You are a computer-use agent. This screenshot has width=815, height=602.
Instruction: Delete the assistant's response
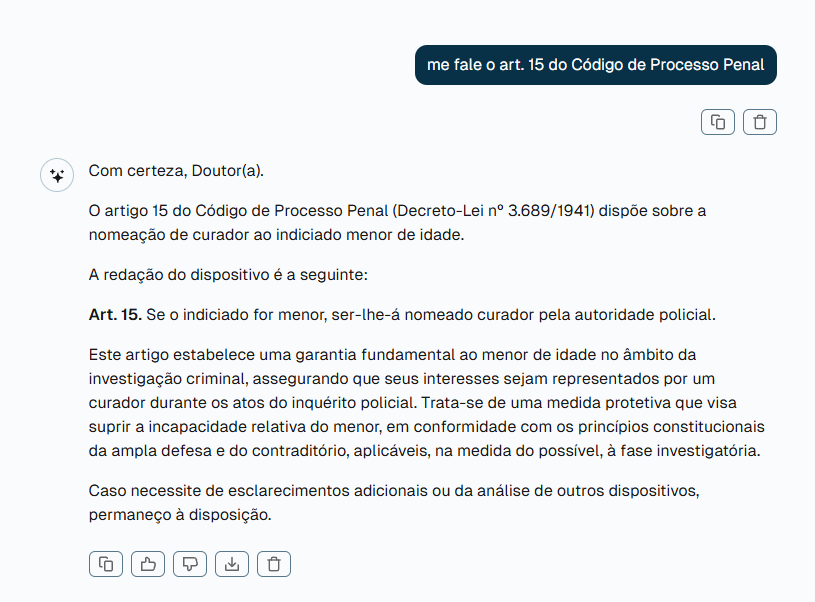click(x=274, y=564)
